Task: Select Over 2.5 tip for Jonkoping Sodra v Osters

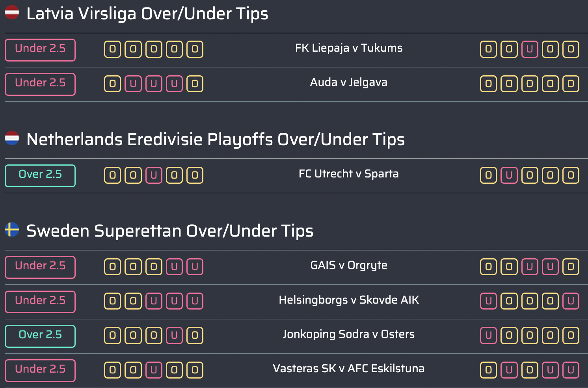Action: click(40, 336)
